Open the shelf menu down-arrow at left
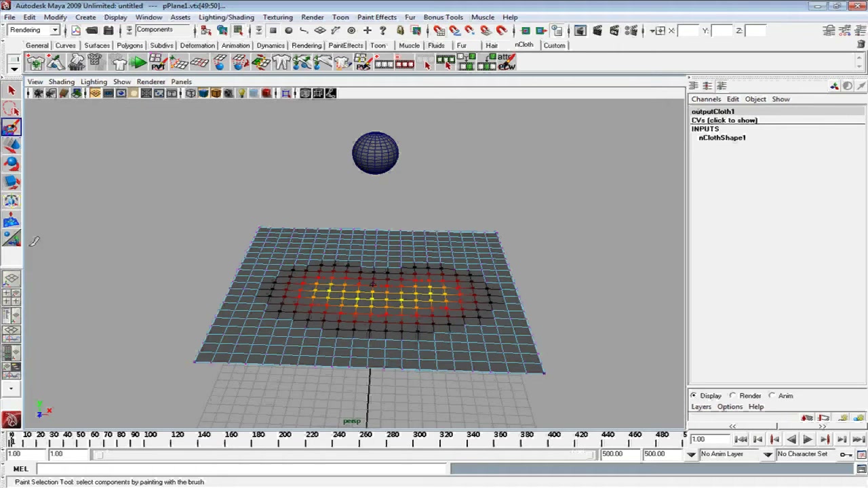Screen dimensions: 868x488 click(x=13, y=69)
